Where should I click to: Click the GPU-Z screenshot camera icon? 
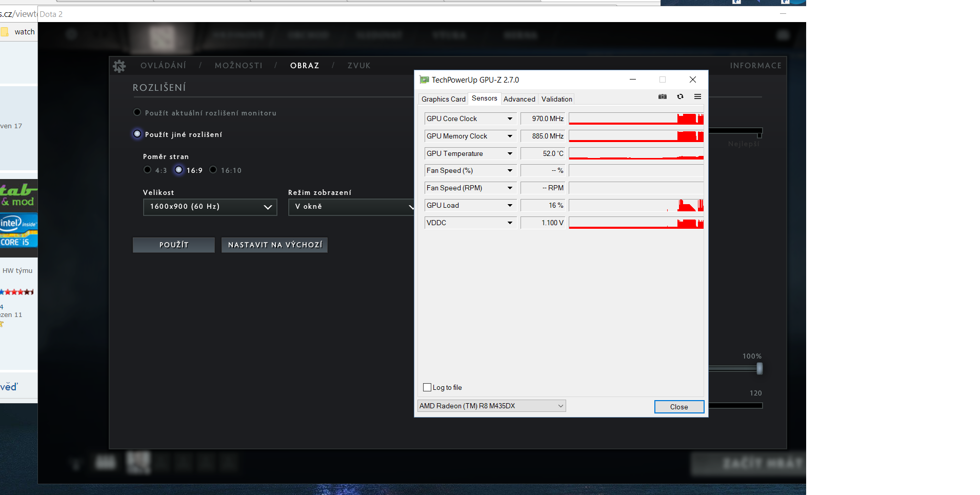point(663,96)
